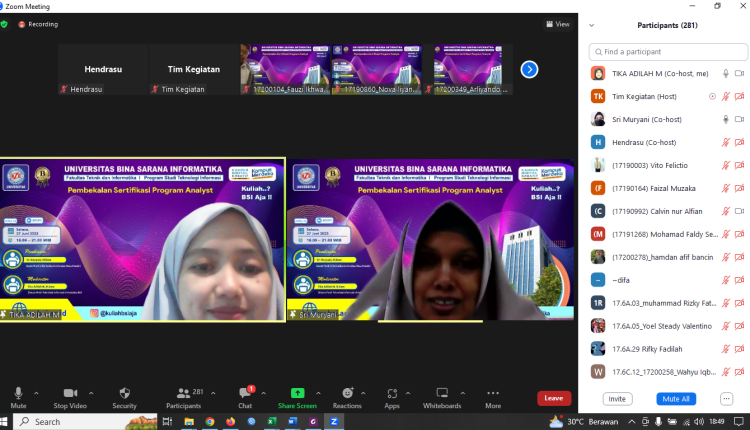Viewport: 750px width, 430px height.
Task: Toggle Sri Muryani camera icon
Action: point(739,120)
